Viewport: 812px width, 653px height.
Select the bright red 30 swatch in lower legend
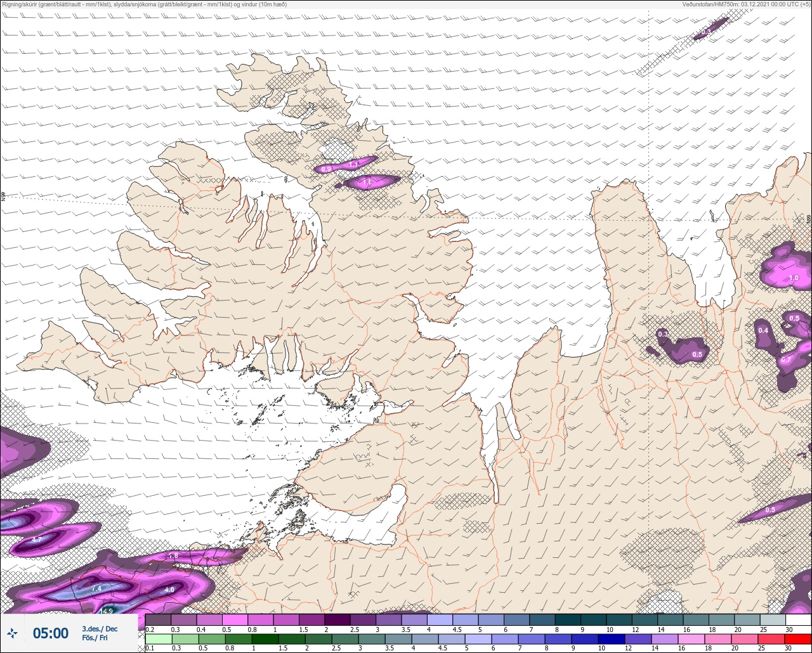(x=797, y=638)
